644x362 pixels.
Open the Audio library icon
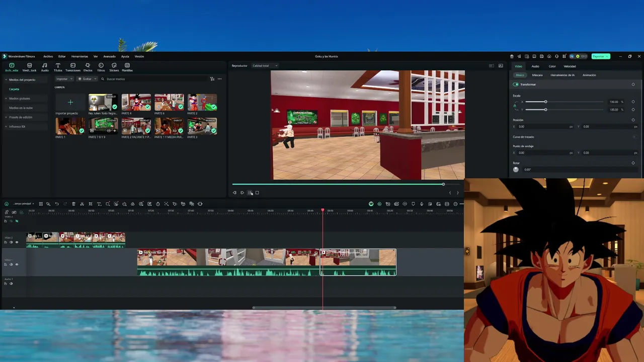click(45, 67)
